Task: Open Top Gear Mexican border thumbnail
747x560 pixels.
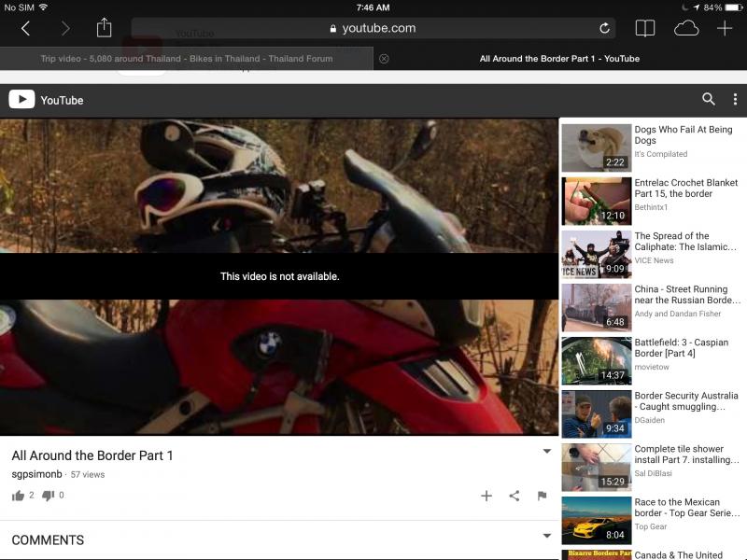Action: click(x=597, y=521)
